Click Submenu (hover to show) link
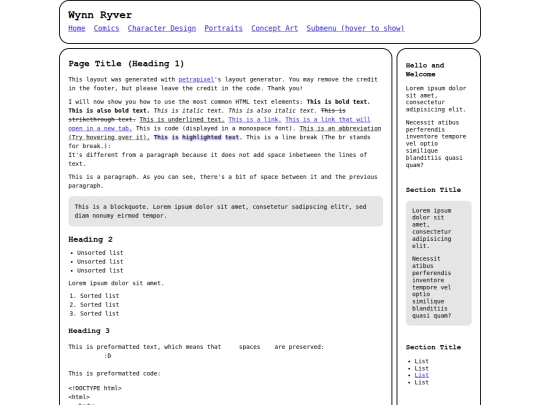This screenshot has height=405, width=540. pyautogui.click(x=355, y=28)
